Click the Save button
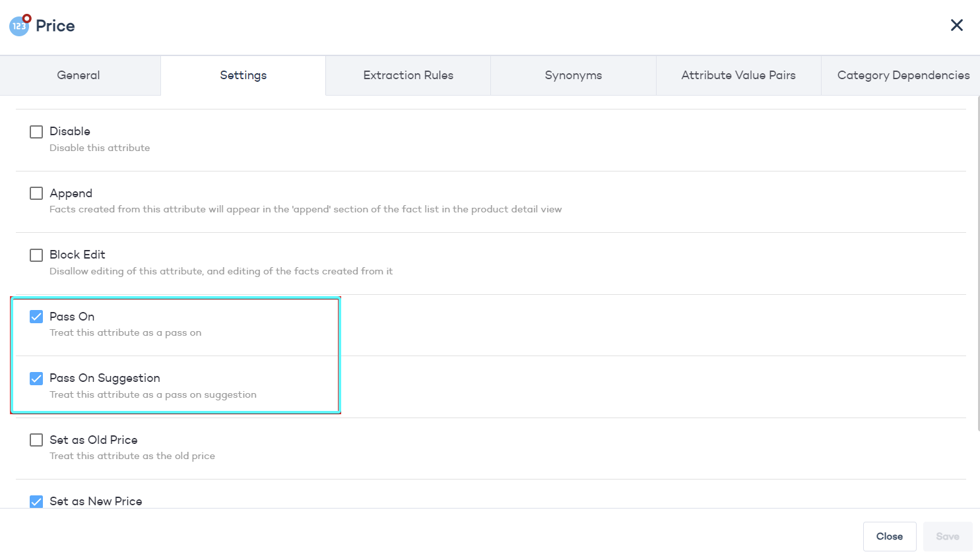The width and height of the screenshot is (980, 560). coord(947,536)
